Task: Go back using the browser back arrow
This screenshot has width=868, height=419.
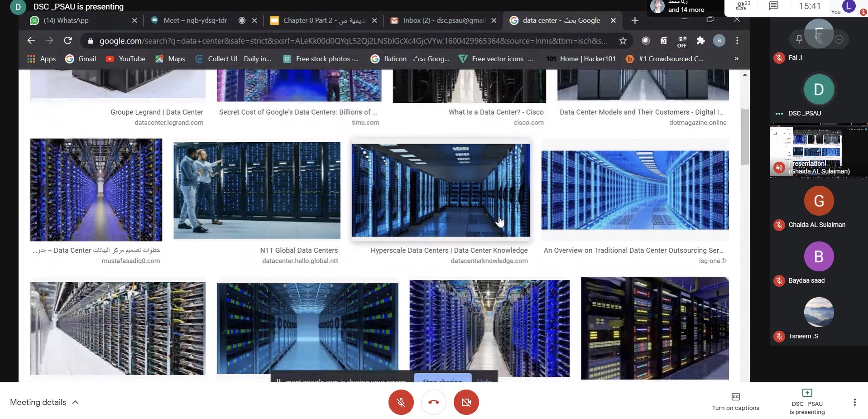Action: [x=31, y=41]
